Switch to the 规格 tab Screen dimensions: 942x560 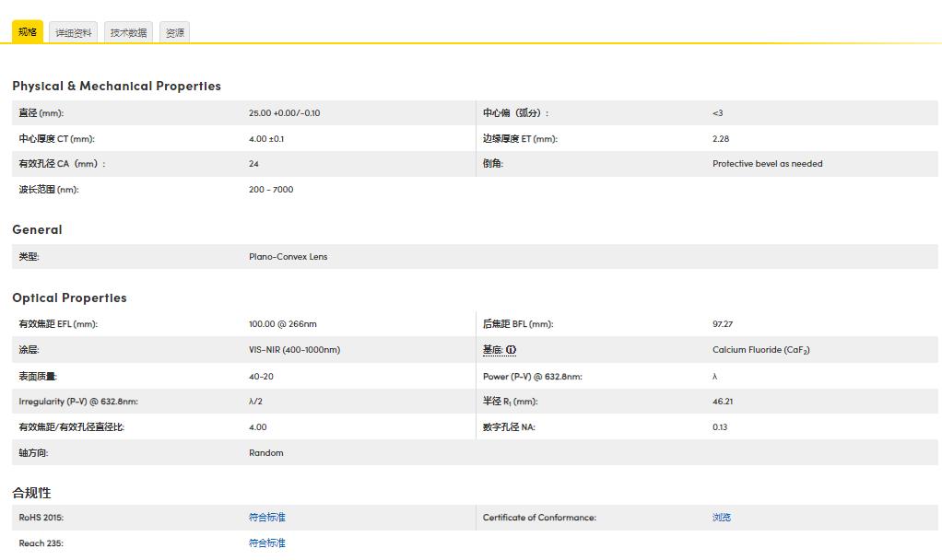pos(28,32)
